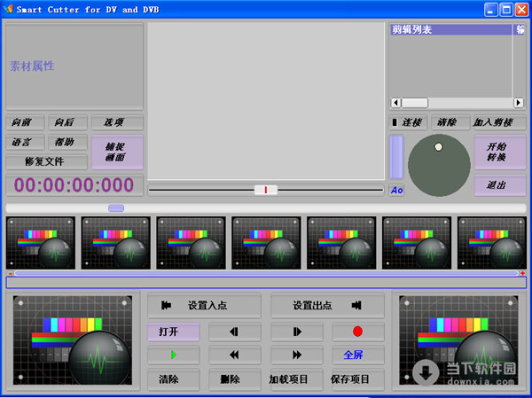The height and width of the screenshot is (398, 532).
Task: Step forward one frame with next-frame icon
Action: pos(297,332)
